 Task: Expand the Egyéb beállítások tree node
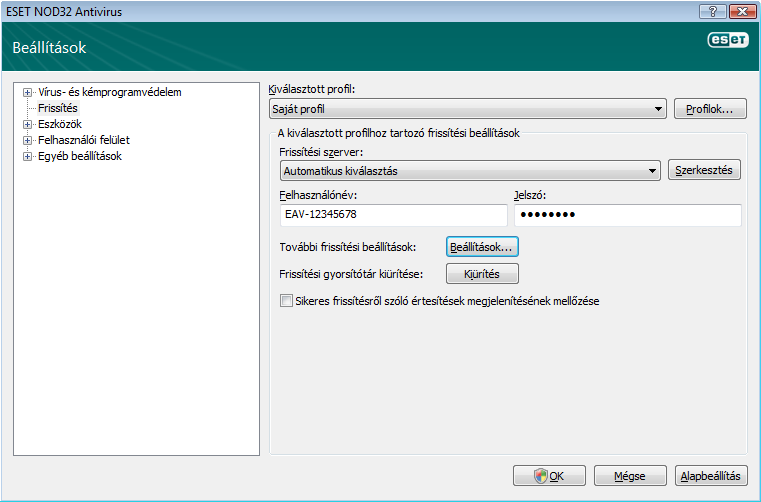[x=28, y=156]
